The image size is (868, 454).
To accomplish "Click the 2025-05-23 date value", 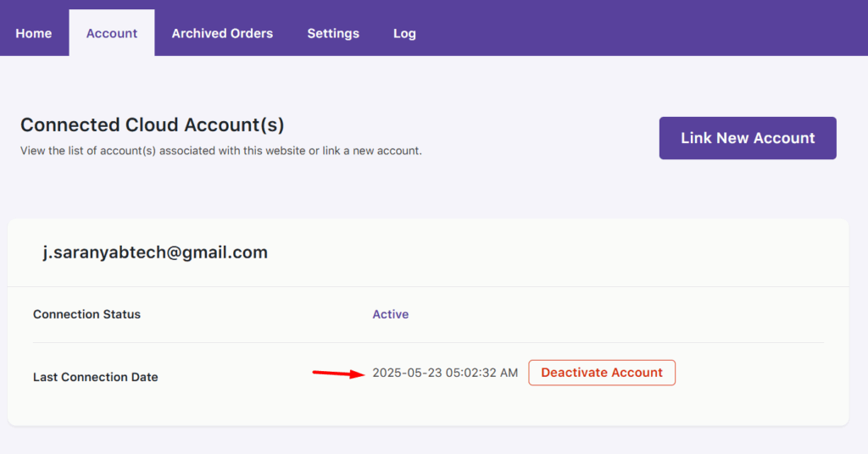I will point(407,373).
